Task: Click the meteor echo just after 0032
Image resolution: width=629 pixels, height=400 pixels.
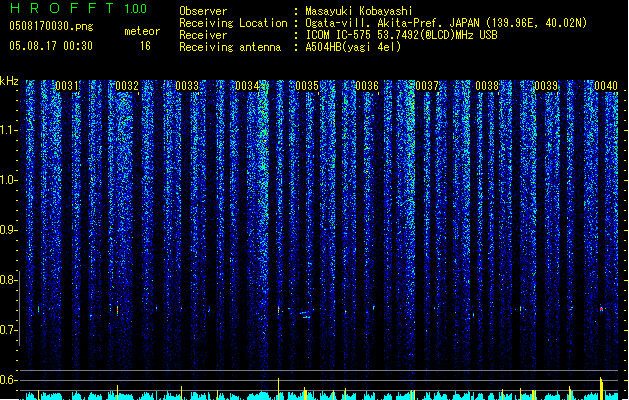Action: click(x=118, y=310)
